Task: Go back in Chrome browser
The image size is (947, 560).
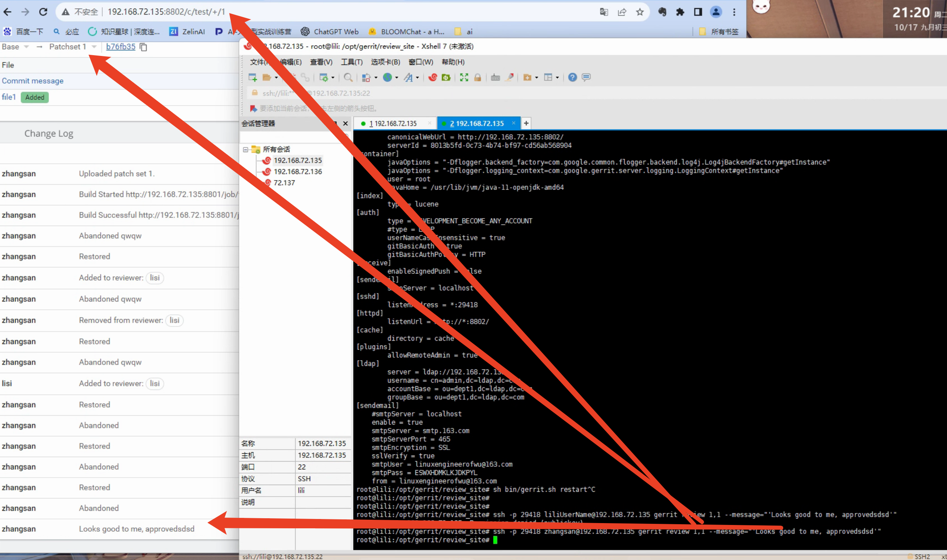Action: pos(7,12)
